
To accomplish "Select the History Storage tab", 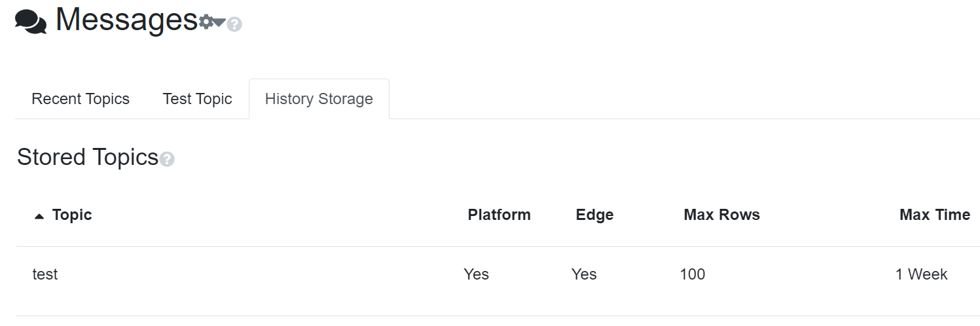I will pos(319,99).
